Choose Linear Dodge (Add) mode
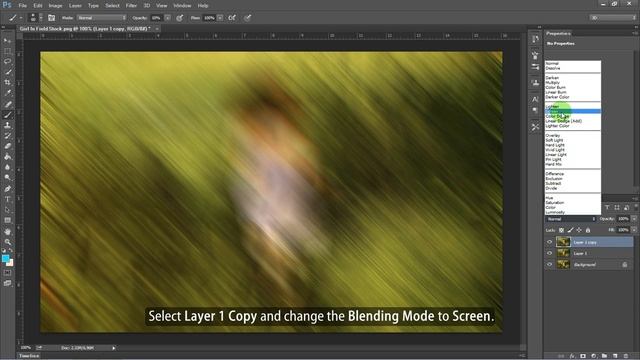Image resolution: width=640 pixels, height=360 pixels. point(573,121)
